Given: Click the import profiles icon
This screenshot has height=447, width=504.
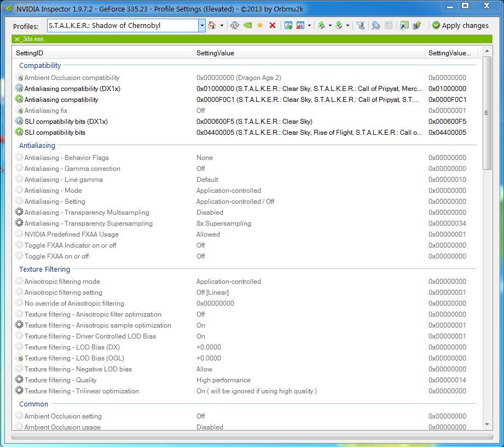Looking at the screenshot, I should [x=339, y=25].
